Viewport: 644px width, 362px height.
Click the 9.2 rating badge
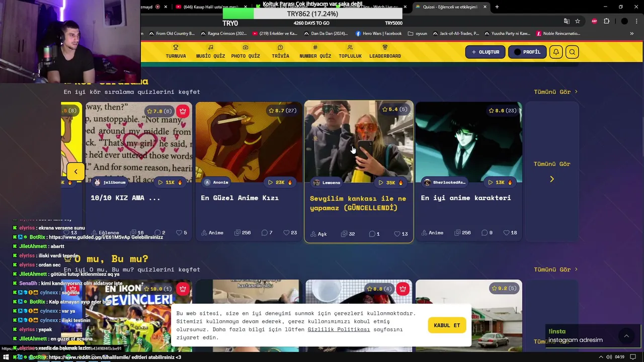tap(504, 288)
